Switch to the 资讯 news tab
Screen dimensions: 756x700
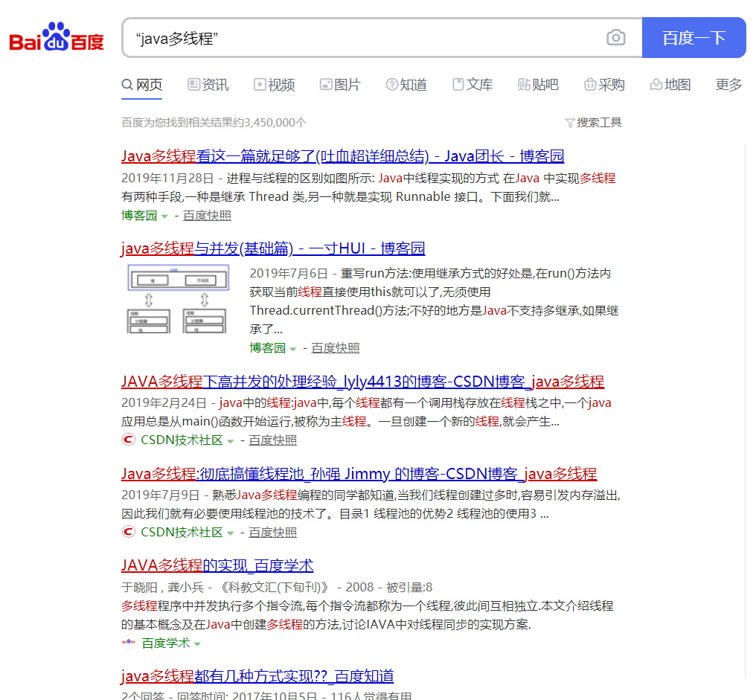click(215, 85)
